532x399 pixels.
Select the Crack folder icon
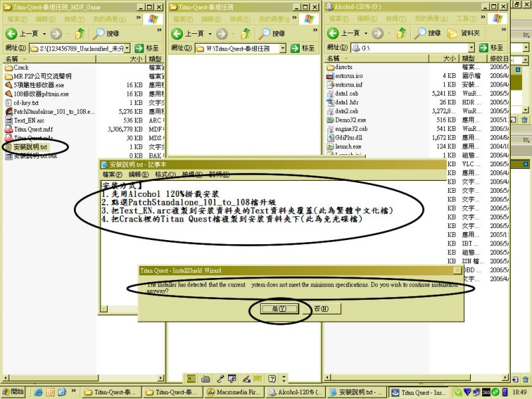[9, 68]
